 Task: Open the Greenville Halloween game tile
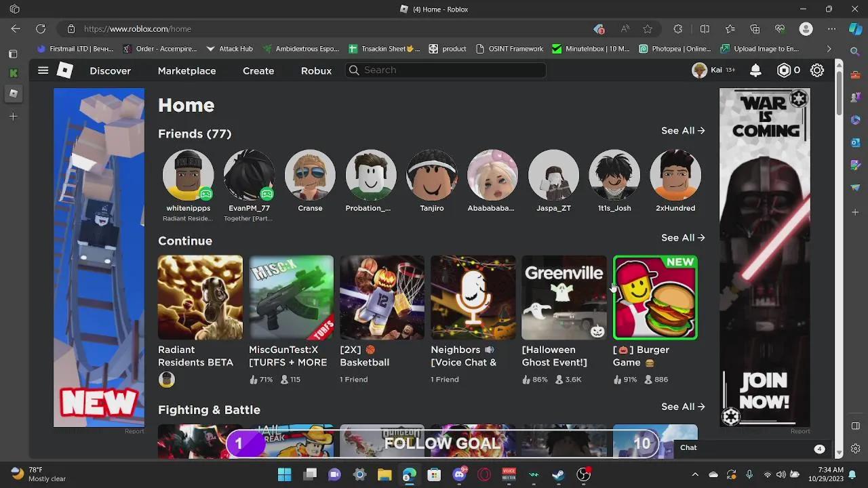point(564,298)
